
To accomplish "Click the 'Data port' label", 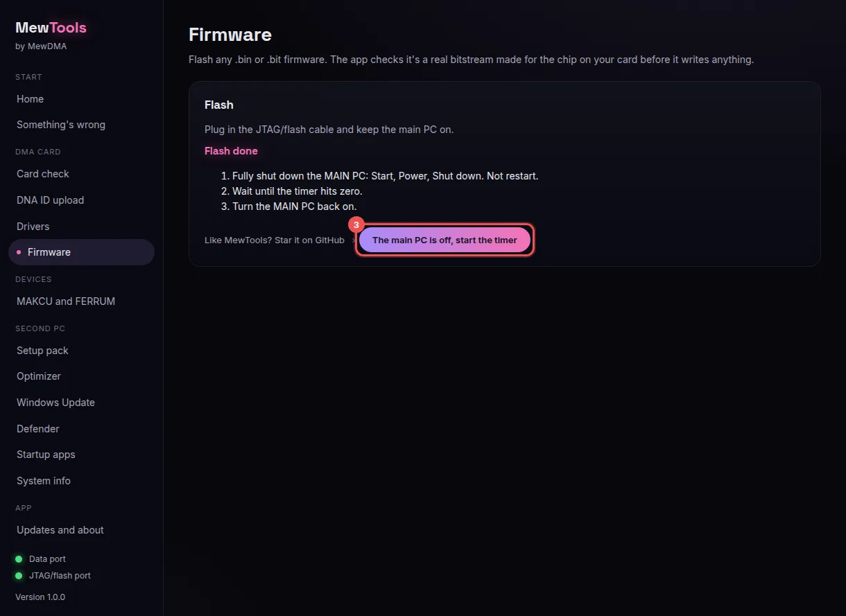I will click(x=47, y=559).
